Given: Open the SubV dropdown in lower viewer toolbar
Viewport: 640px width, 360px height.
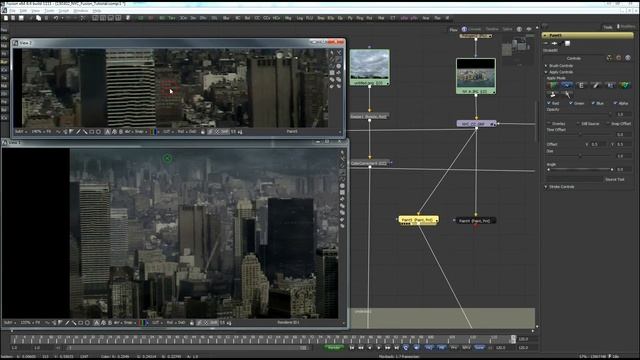Looking at the screenshot, I should click(x=10, y=323).
